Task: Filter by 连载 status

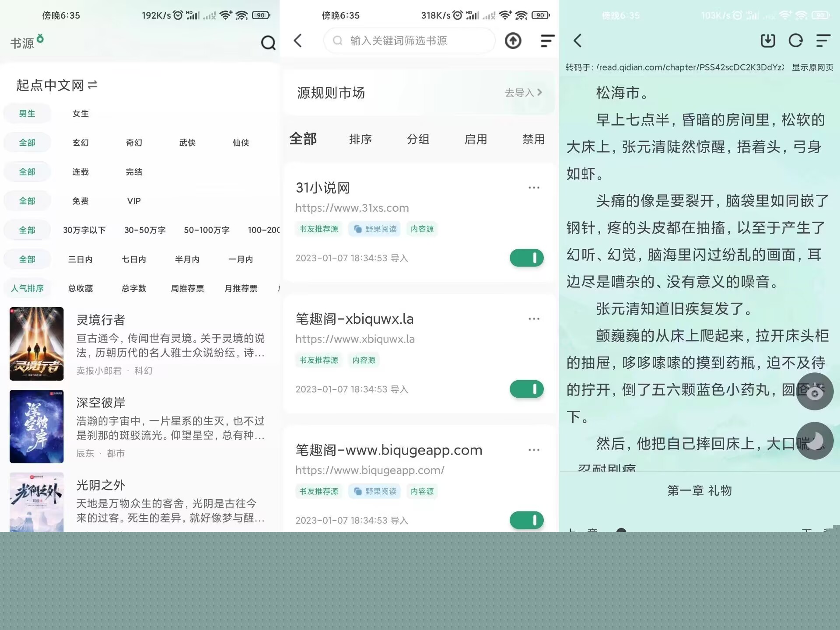Action: (80, 172)
